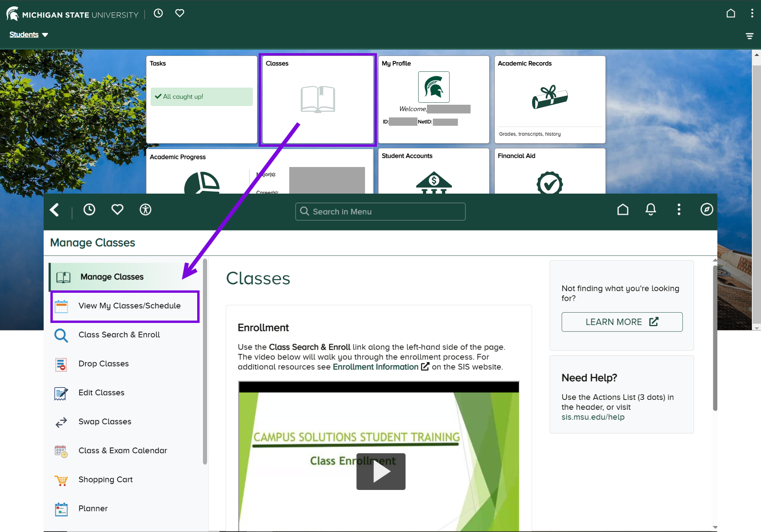Select the Shopping Cart icon in the sidebar

(x=61, y=480)
